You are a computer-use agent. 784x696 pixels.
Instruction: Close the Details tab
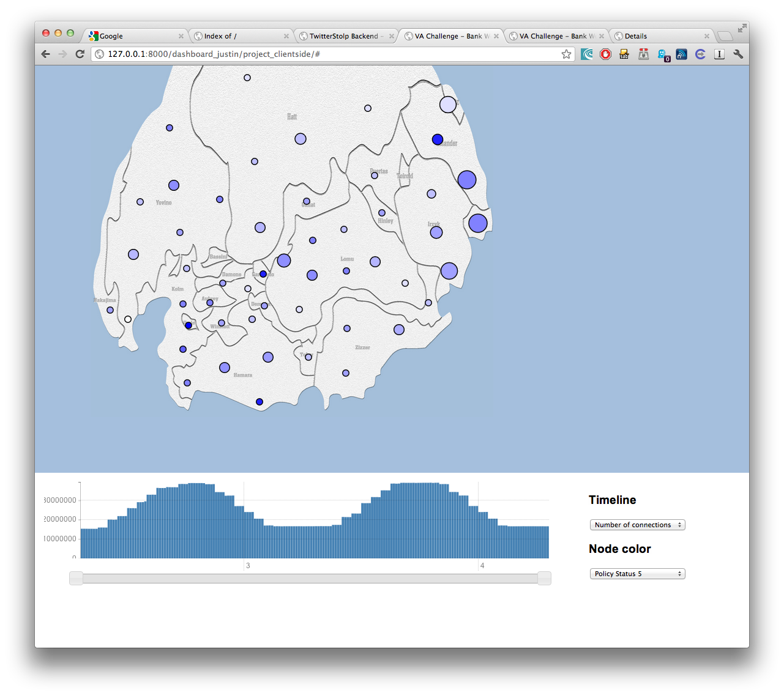pyautogui.click(x=707, y=36)
